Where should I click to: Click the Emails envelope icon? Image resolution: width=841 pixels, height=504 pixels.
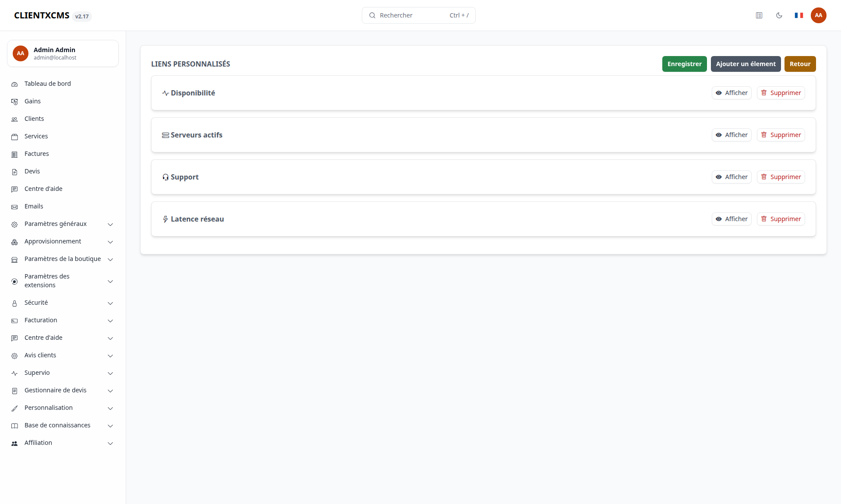click(14, 207)
